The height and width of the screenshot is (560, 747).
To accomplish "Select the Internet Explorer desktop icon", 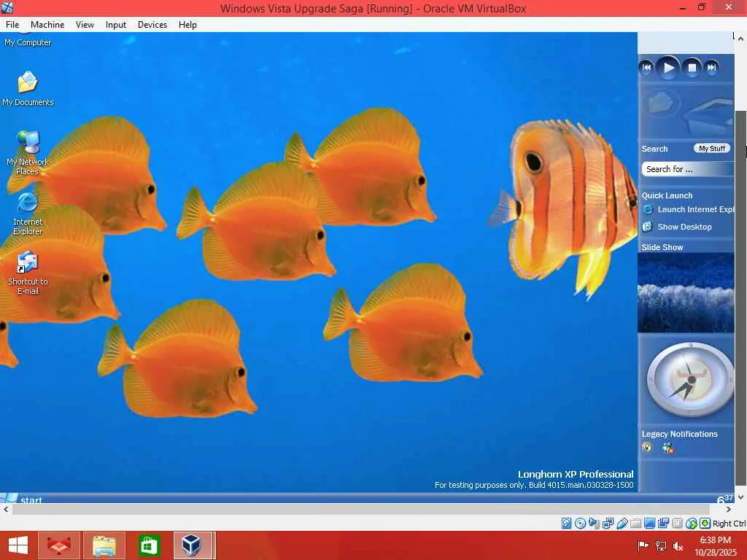I will pyautogui.click(x=28, y=214).
